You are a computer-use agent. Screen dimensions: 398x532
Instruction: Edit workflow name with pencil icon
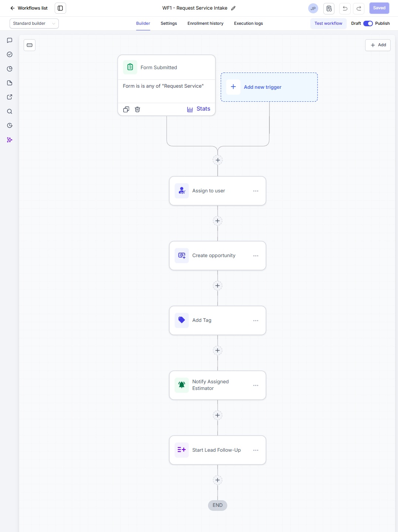233,8
